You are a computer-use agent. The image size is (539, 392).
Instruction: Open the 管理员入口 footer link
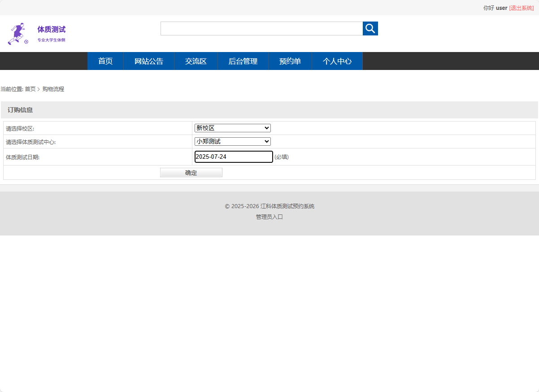[x=269, y=217]
